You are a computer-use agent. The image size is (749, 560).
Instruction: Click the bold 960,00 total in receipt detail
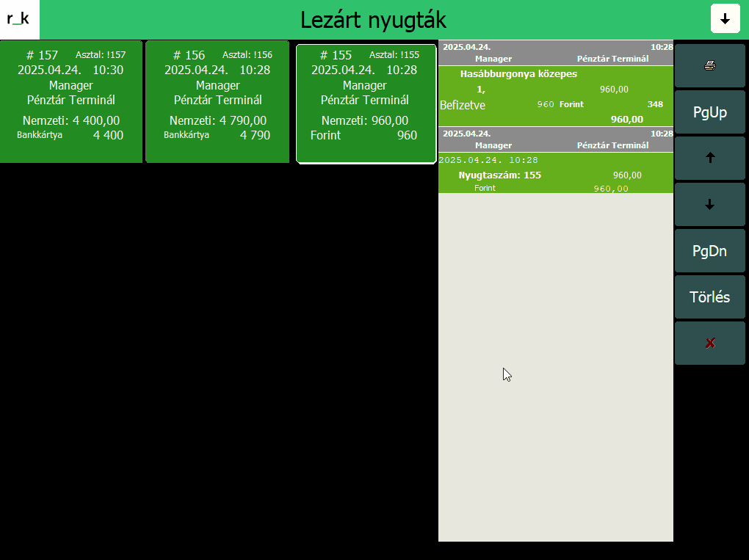coord(626,120)
